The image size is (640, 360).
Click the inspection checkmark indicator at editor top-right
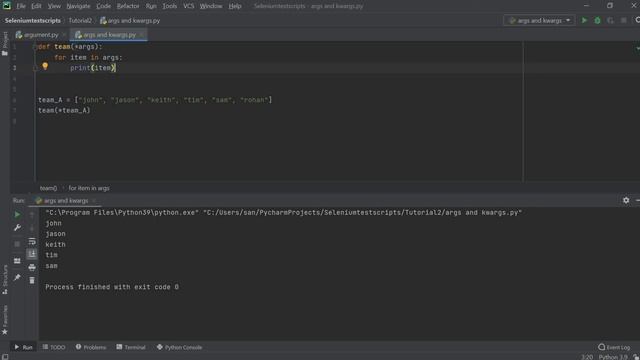point(637,48)
